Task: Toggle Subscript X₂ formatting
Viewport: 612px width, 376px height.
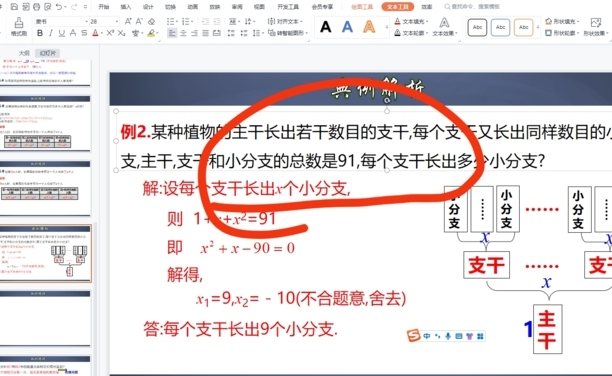Action: [x=122, y=33]
